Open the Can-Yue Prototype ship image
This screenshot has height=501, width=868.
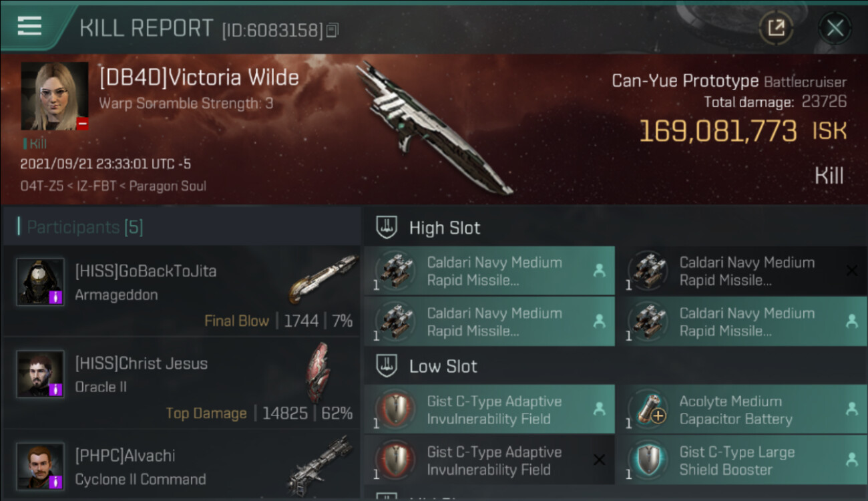434,127
